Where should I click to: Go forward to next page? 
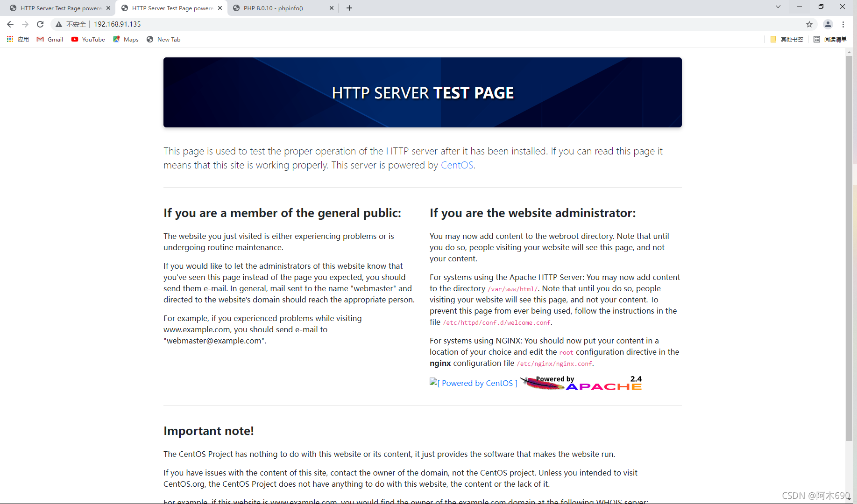[25, 24]
